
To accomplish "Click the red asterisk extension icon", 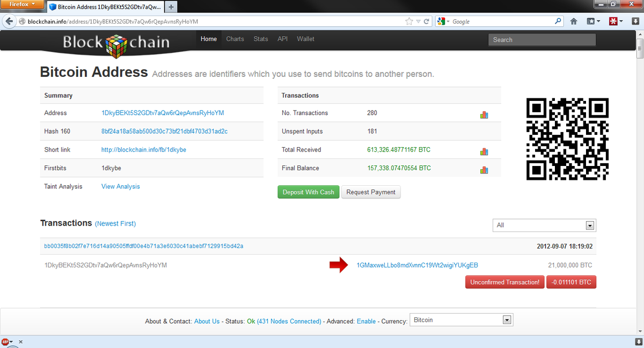I will [x=613, y=21].
